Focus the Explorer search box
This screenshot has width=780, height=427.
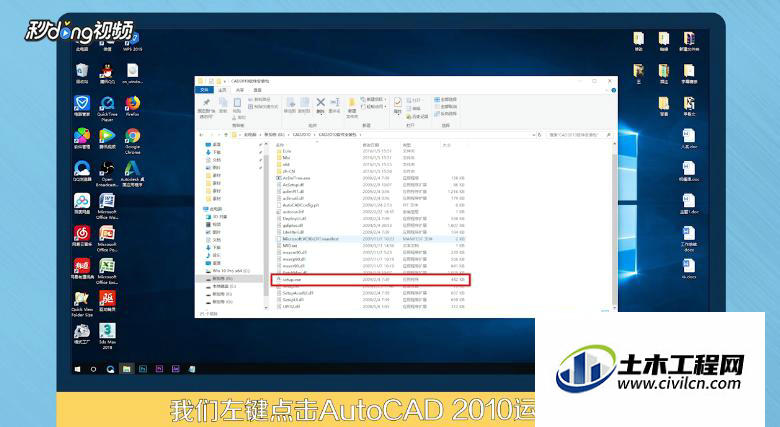click(x=580, y=135)
